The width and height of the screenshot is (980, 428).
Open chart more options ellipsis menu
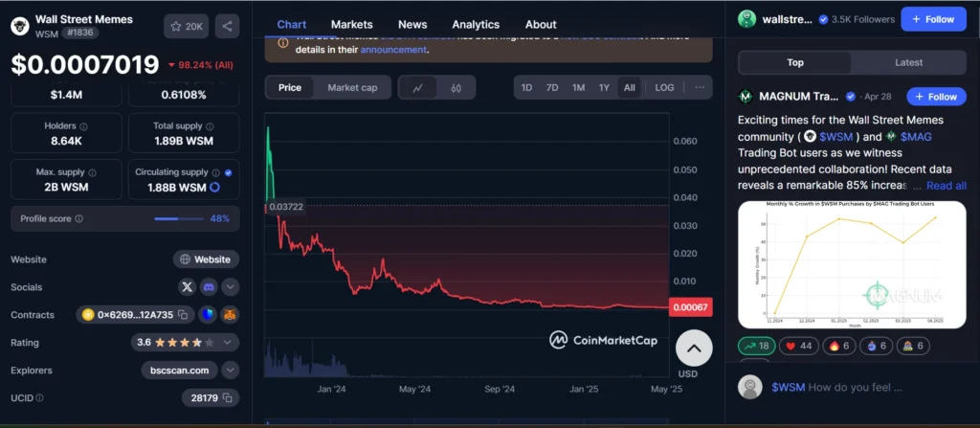click(700, 87)
